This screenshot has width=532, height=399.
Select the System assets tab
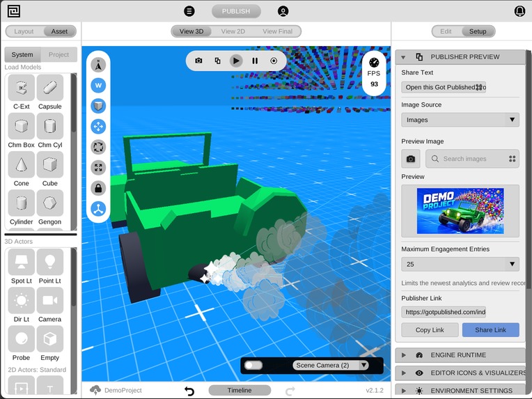coord(22,54)
